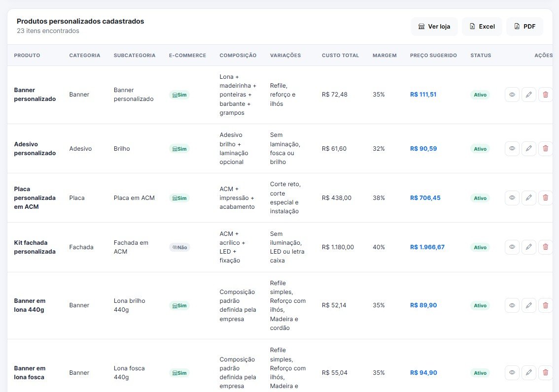This screenshot has width=559, height=392.
Task: Click the VARIAÇÕES column header
Action: [285, 56]
